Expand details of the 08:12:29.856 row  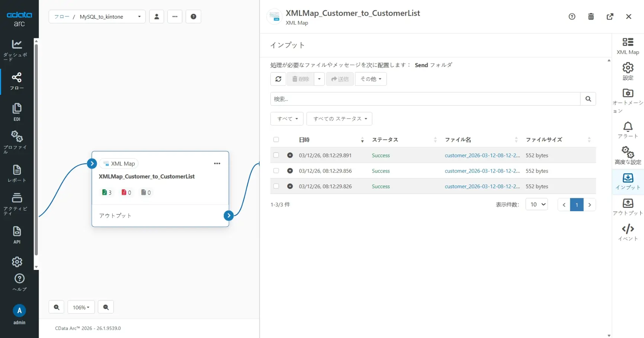tap(290, 171)
